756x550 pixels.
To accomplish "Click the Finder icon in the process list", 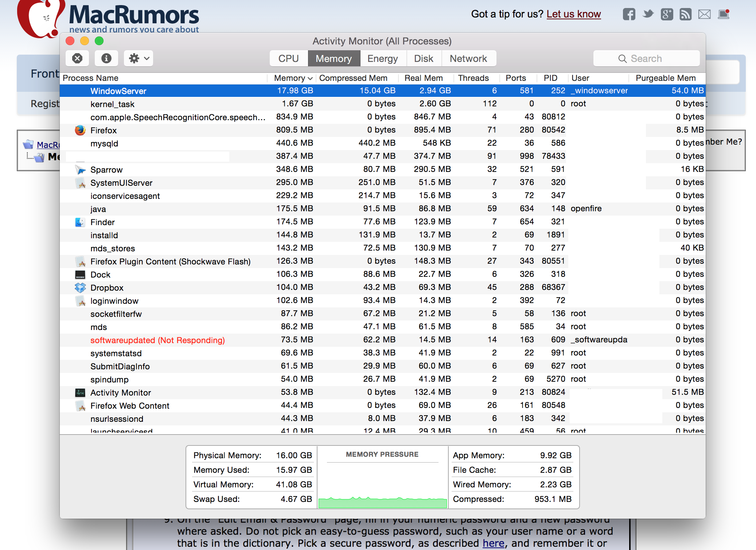I will point(80,222).
